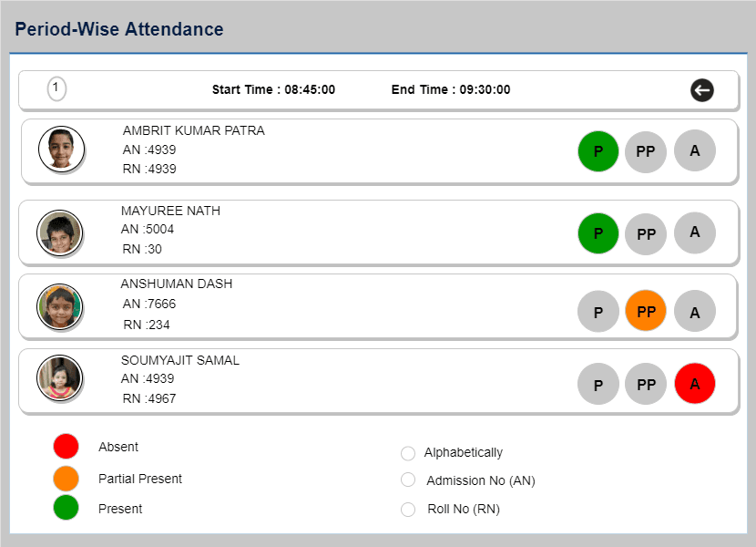Open Soumyajit Samal's profile photo
756x547 pixels.
[59, 378]
